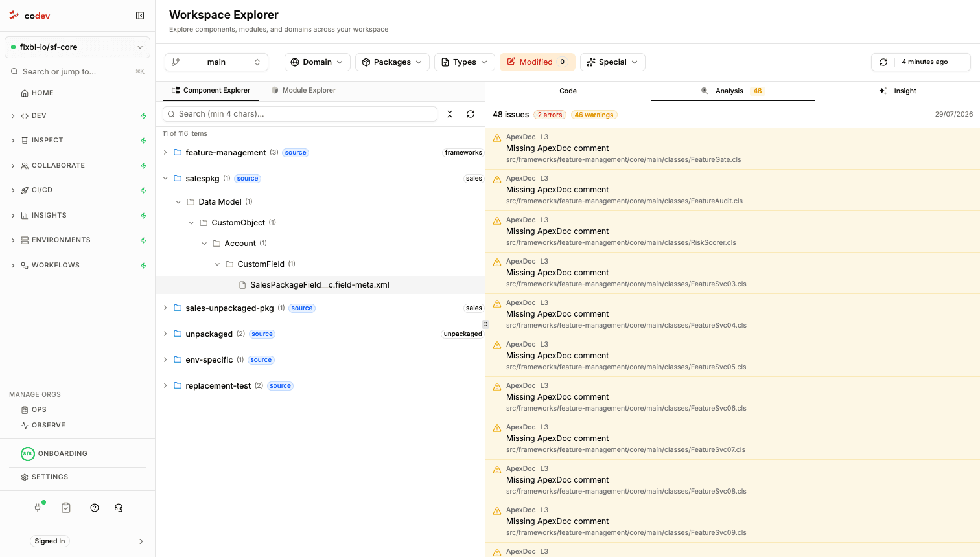
Task: Collapse sidebar using panel toggle icon
Action: pyautogui.click(x=140, y=16)
